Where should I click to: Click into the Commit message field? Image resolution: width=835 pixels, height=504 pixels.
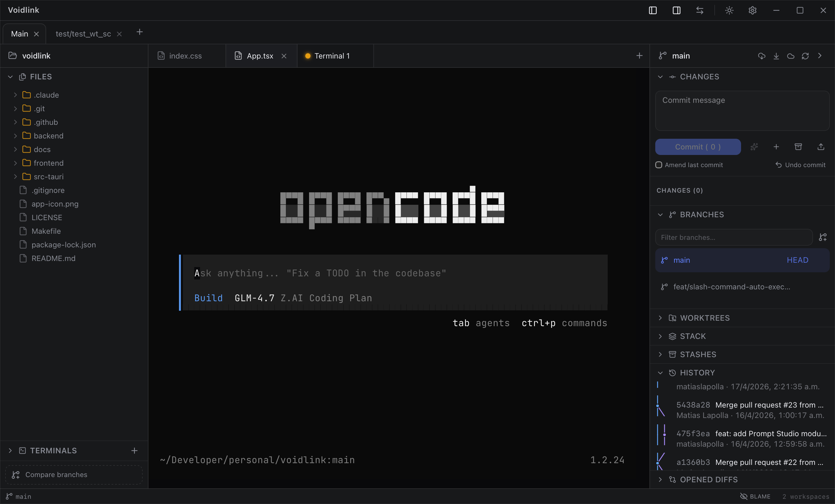[742, 110]
